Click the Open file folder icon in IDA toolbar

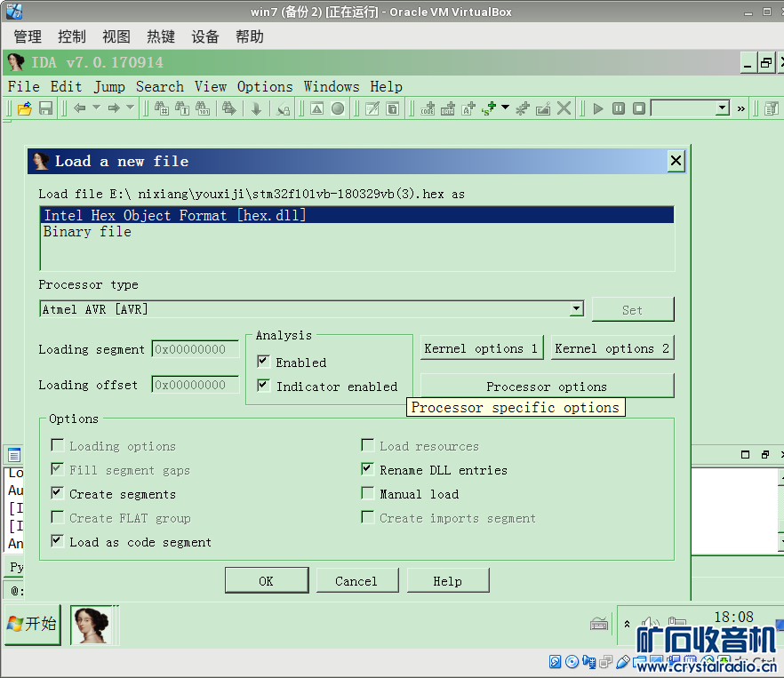(x=25, y=108)
